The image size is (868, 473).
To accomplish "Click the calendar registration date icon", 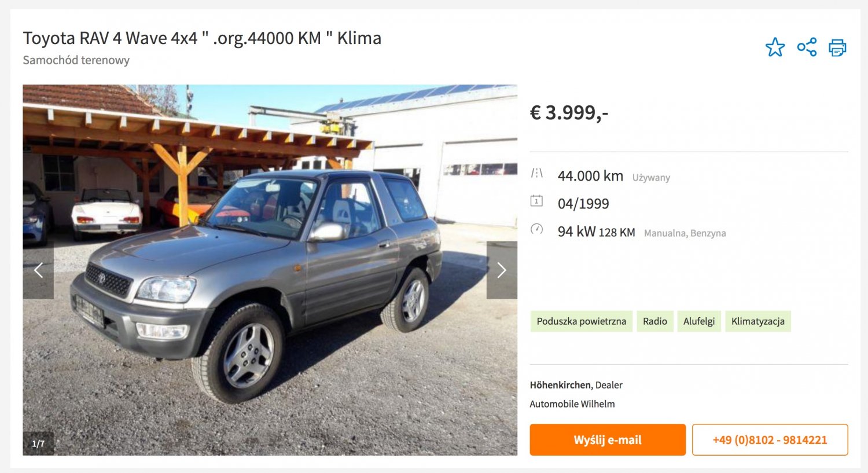I will (536, 201).
